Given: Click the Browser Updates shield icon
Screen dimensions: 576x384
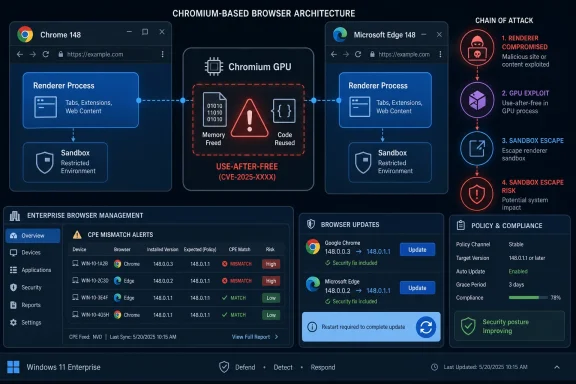Looking at the screenshot, I should pos(311,224).
